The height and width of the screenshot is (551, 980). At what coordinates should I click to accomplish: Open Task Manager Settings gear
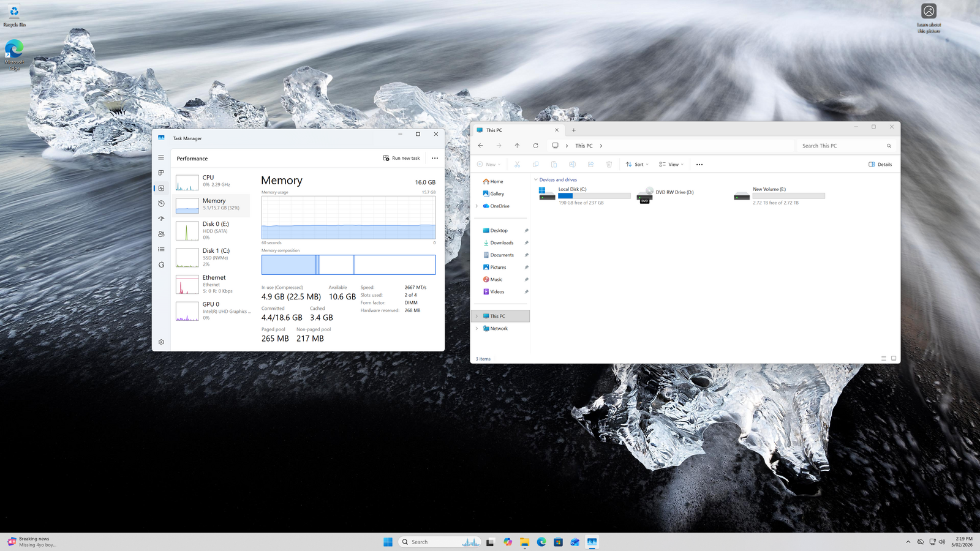pos(161,342)
